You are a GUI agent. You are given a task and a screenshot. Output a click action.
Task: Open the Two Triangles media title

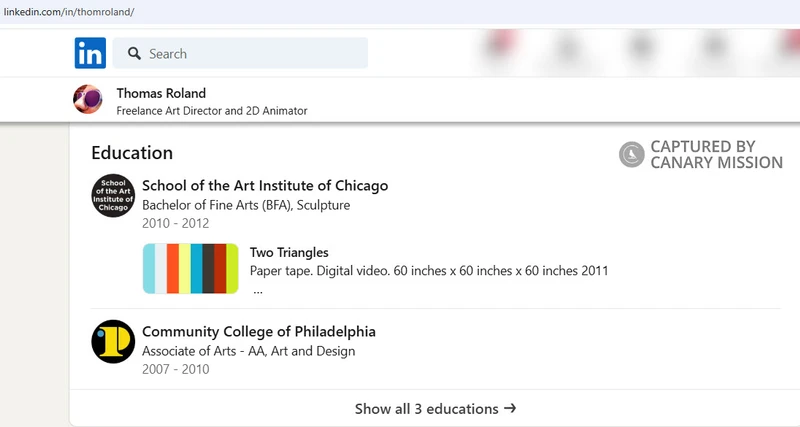[289, 253]
